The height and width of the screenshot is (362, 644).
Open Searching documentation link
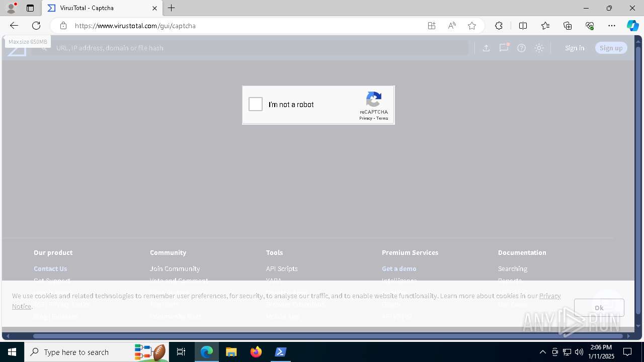(x=513, y=268)
